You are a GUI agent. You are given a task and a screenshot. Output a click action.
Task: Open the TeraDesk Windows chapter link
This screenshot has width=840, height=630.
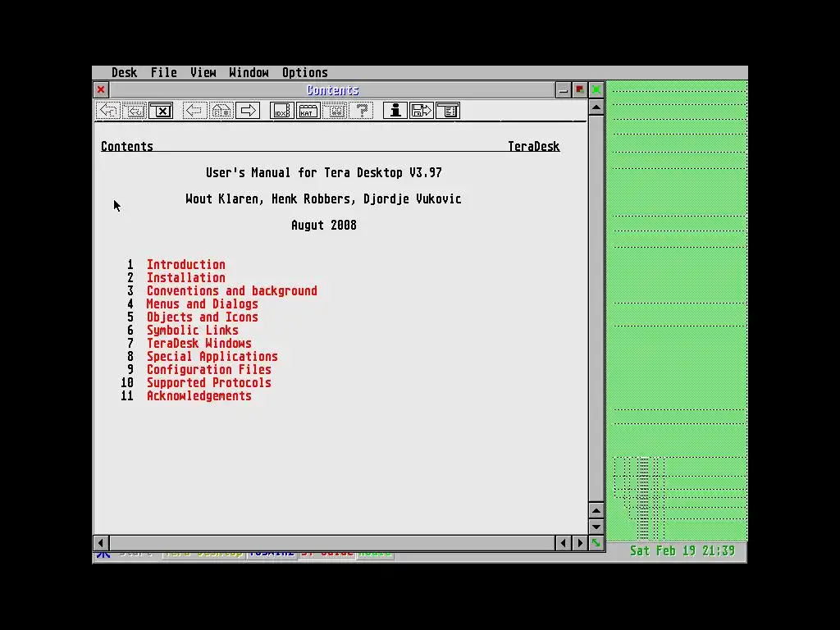(x=199, y=344)
